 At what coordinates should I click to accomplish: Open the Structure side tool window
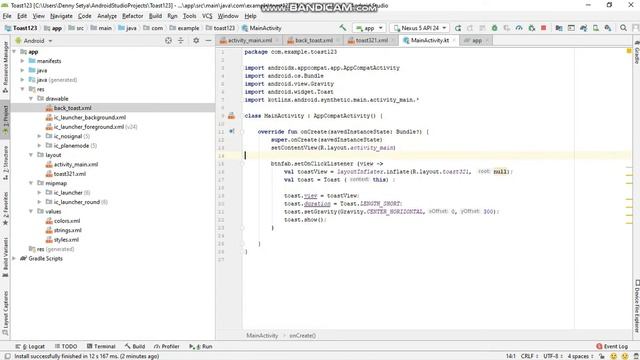[5, 163]
